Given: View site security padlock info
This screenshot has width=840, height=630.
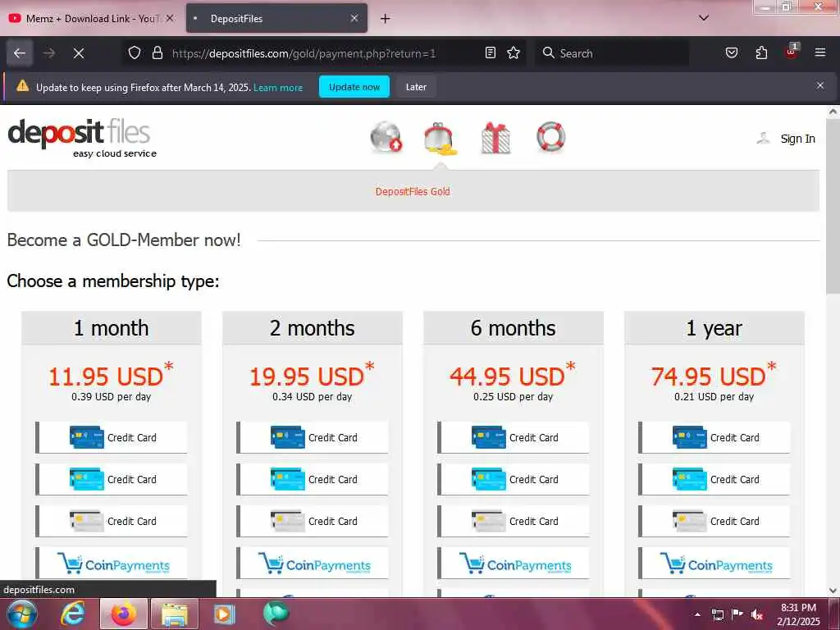Looking at the screenshot, I should (x=157, y=53).
